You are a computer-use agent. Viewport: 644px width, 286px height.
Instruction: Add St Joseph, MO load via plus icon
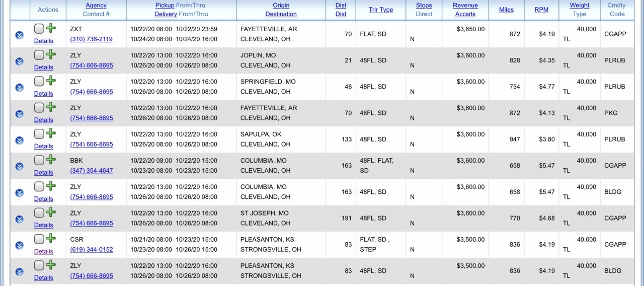(x=51, y=212)
